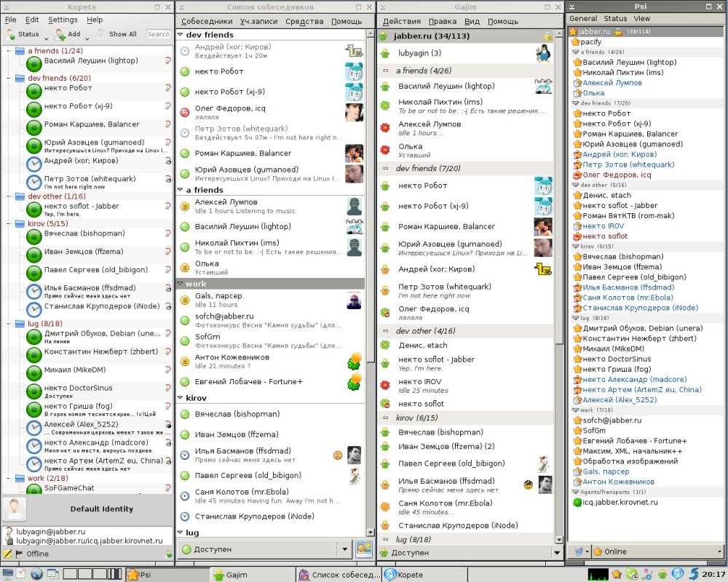Switch to Psi in the taskbar

point(167,575)
